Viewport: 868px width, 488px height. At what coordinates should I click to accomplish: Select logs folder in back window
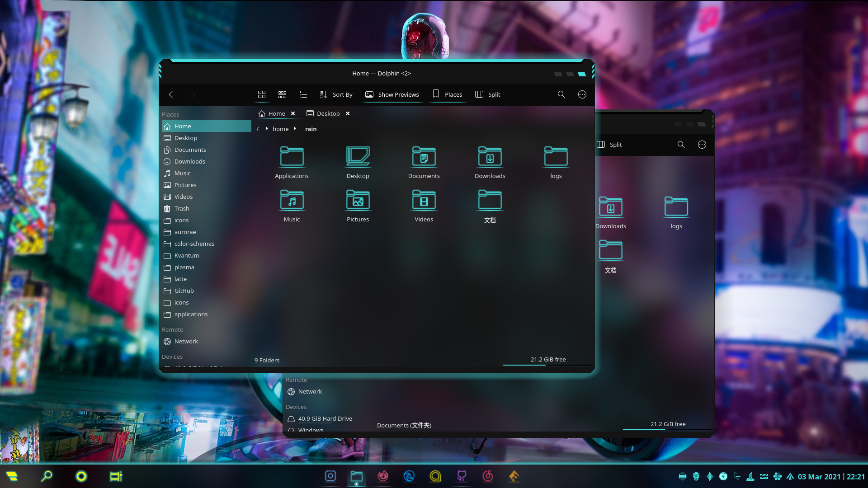[676, 213]
